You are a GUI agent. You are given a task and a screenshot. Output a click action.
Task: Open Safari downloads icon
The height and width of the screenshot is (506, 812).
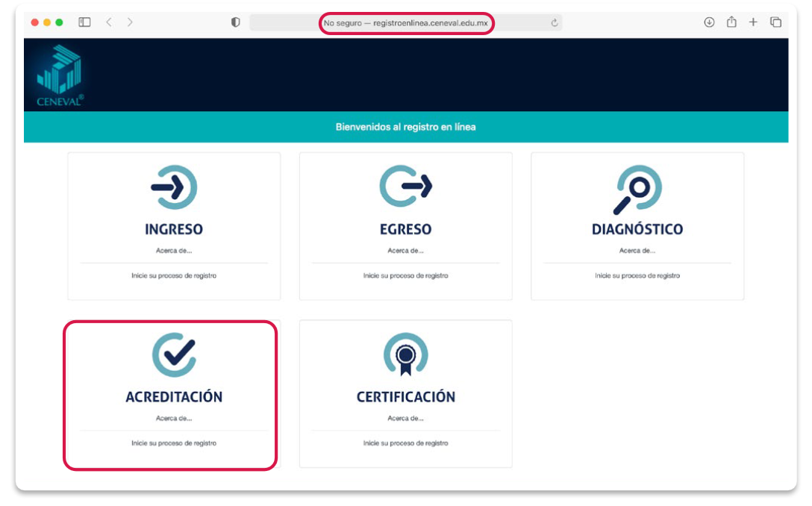[x=709, y=22]
